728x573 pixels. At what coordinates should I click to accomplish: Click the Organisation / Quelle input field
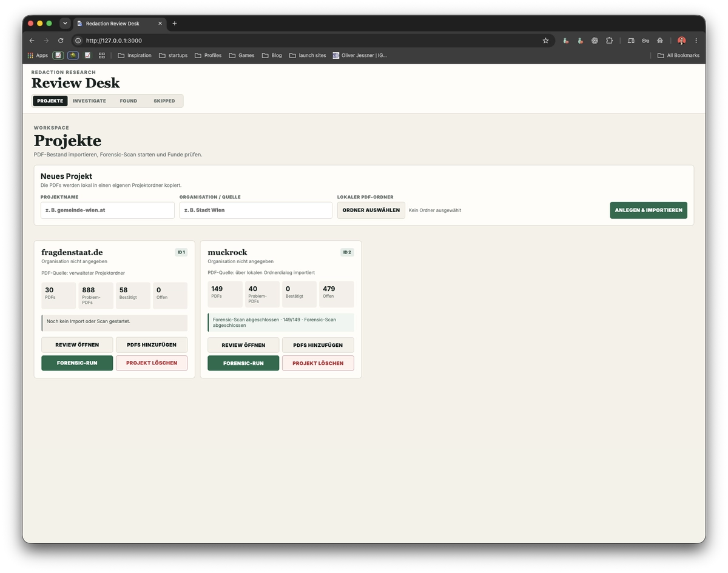tap(256, 210)
